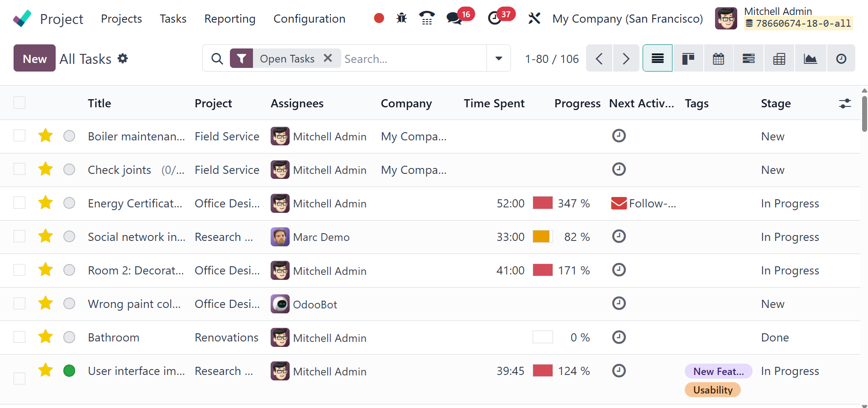
Task: Toggle state circle for User interface task
Action: pyautogui.click(x=69, y=371)
